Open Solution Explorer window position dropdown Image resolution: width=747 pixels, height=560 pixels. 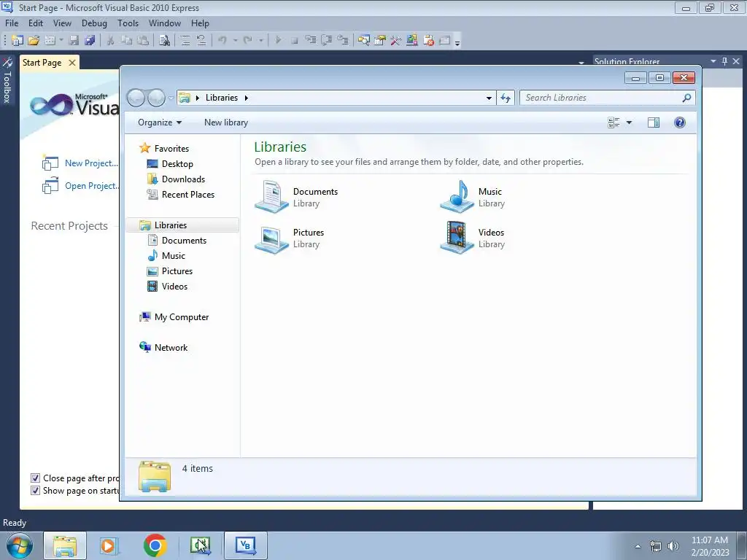click(713, 61)
